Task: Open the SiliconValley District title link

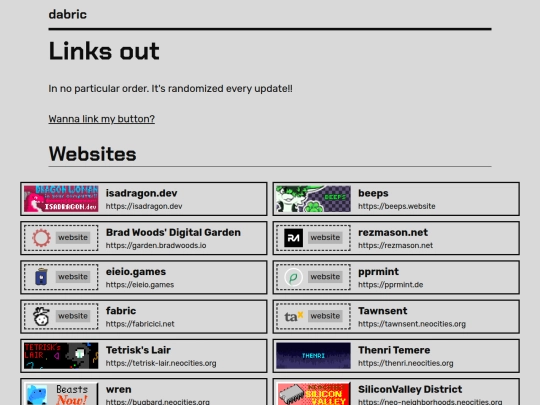Action: click(410, 390)
